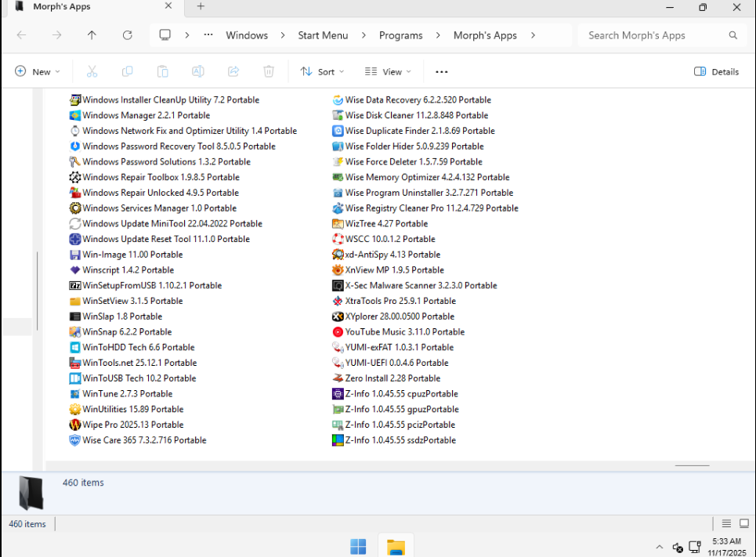Click the Z-Info ssdzPortable icon
The height and width of the screenshot is (557, 756).
[338, 439]
